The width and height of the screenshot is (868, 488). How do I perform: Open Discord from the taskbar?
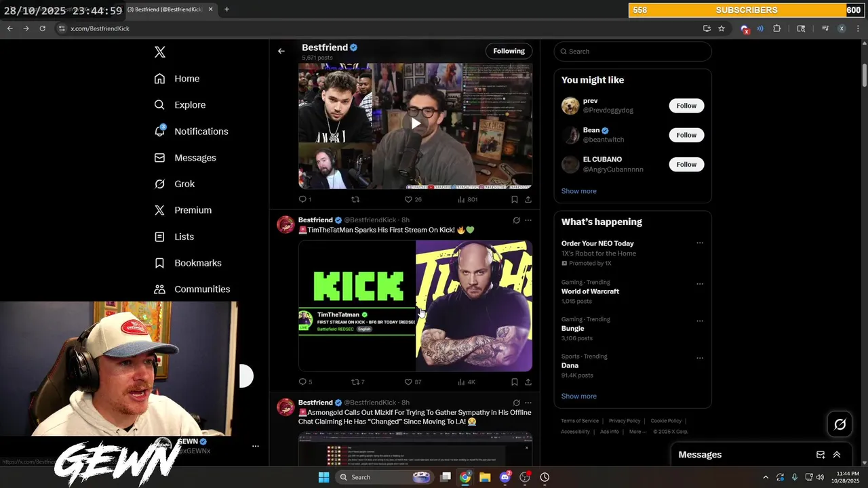505,477
